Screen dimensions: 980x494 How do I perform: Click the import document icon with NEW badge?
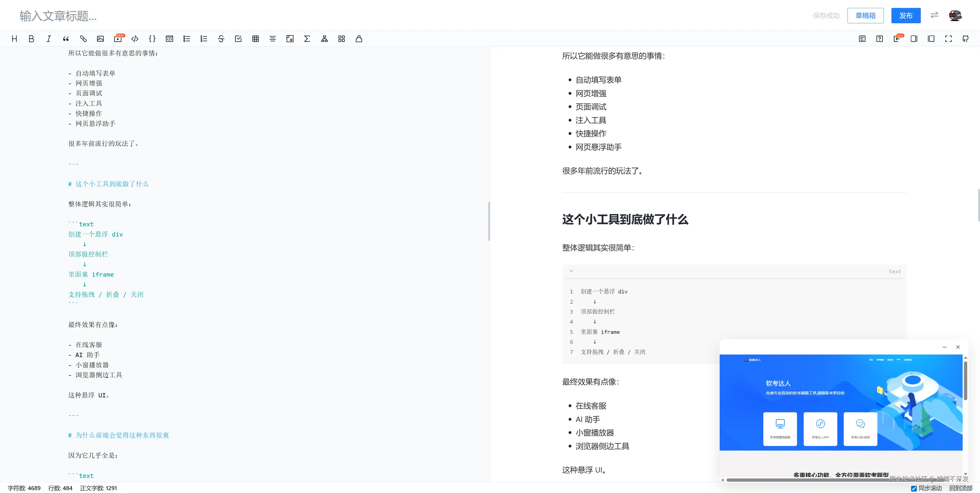[x=898, y=39]
